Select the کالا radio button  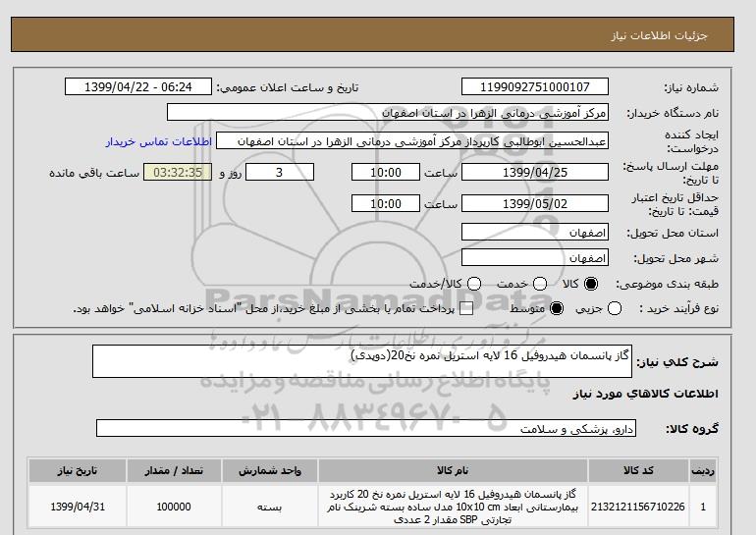(591, 284)
